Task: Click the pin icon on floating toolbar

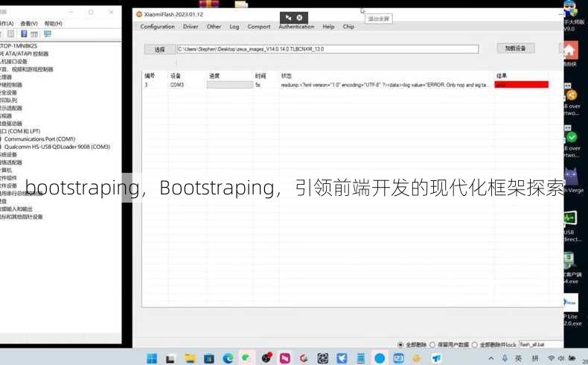Action: 288,18
